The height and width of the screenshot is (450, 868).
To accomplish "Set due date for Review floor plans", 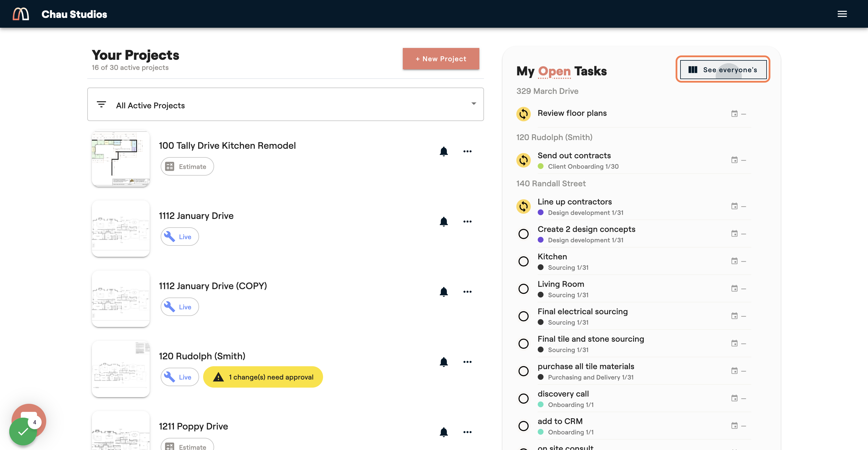I will pyautogui.click(x=738, y=114).
